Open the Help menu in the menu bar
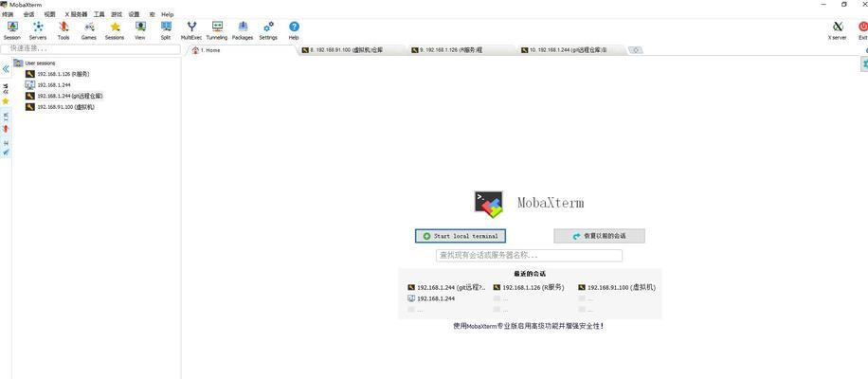 click(x=167, y=14)
